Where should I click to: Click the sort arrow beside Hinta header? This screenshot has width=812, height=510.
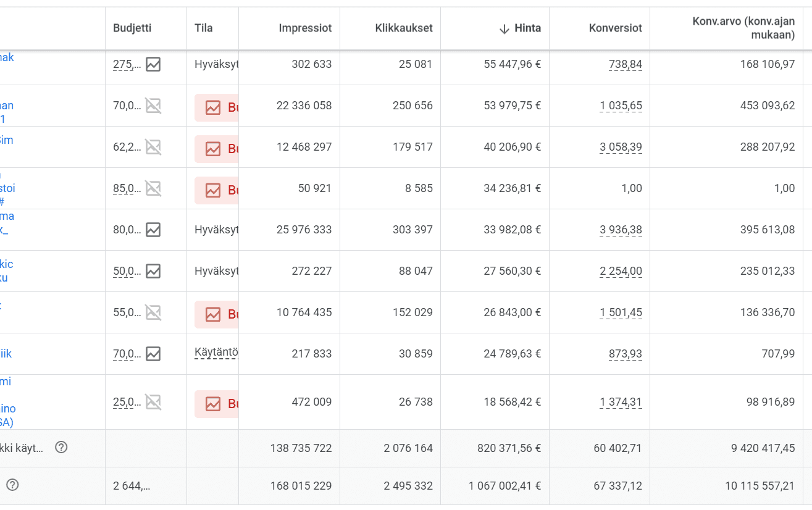[x=504, y=28]
